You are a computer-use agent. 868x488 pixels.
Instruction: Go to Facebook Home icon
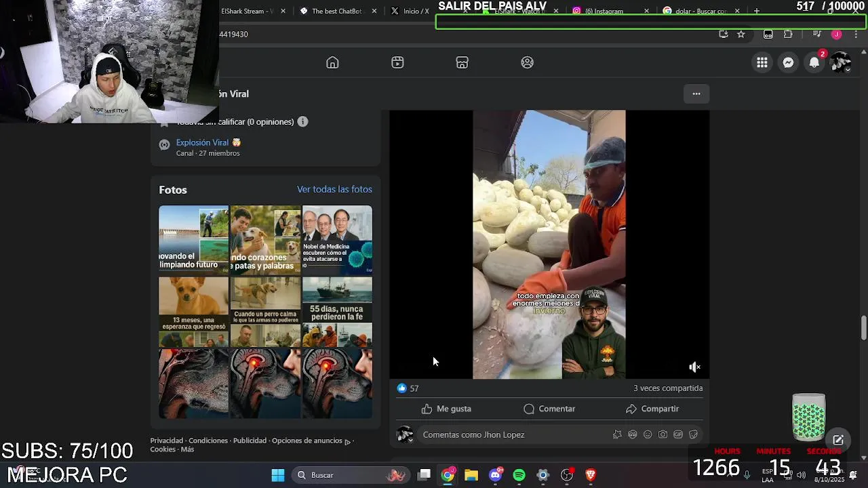click(x=332, y=62)
